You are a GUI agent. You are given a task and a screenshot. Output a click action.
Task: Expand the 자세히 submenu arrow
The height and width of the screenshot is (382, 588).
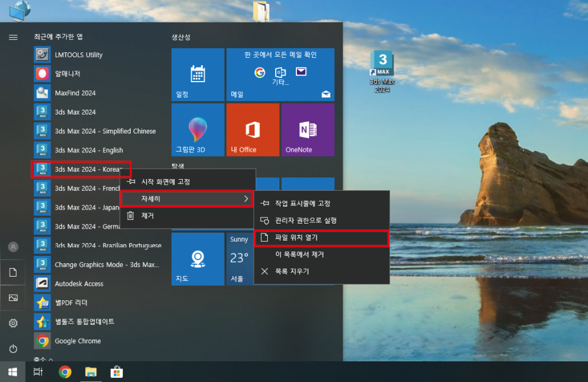click(x=246, y=199)
